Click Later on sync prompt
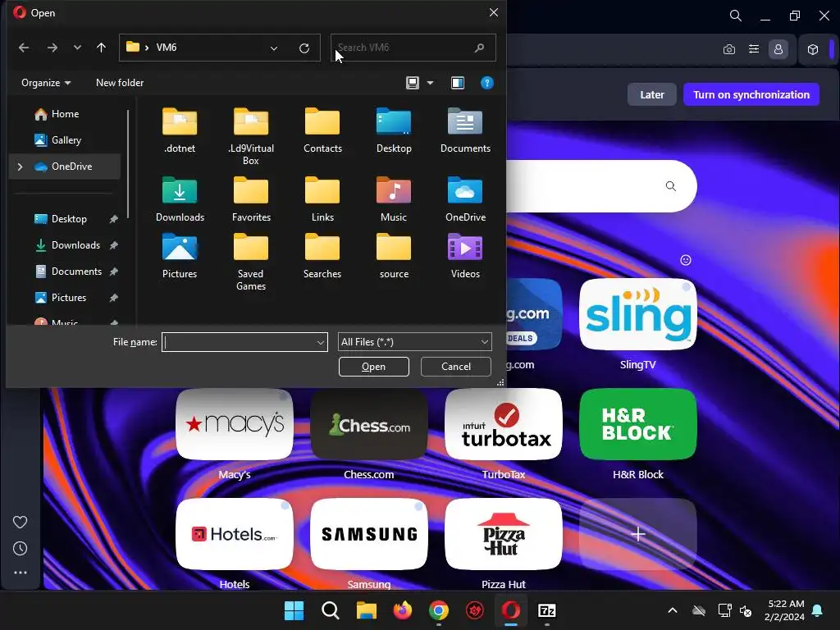 coord(652,95)
